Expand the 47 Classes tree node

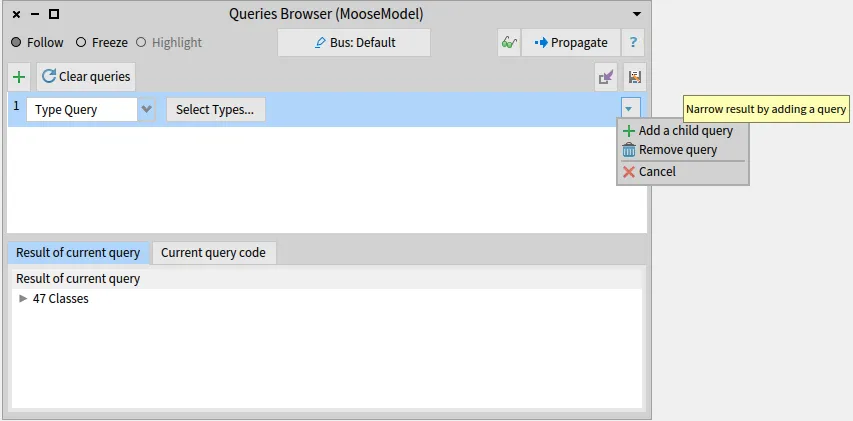pyautogui.click(x=23, y=299)
